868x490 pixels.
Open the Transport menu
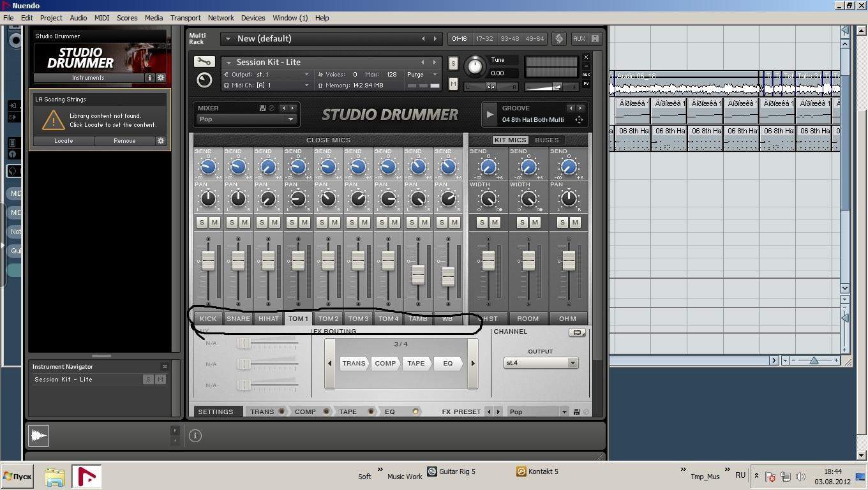(x=185, y=18)
